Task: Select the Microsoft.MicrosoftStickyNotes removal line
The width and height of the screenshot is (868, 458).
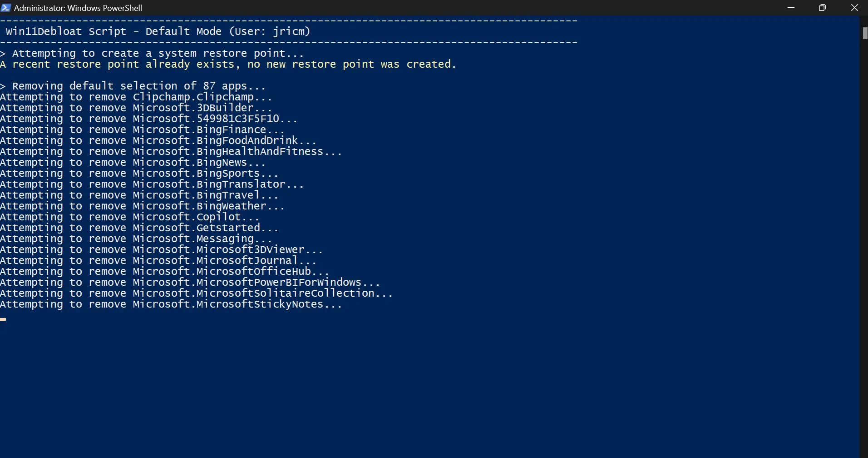Action: [172, 304]
